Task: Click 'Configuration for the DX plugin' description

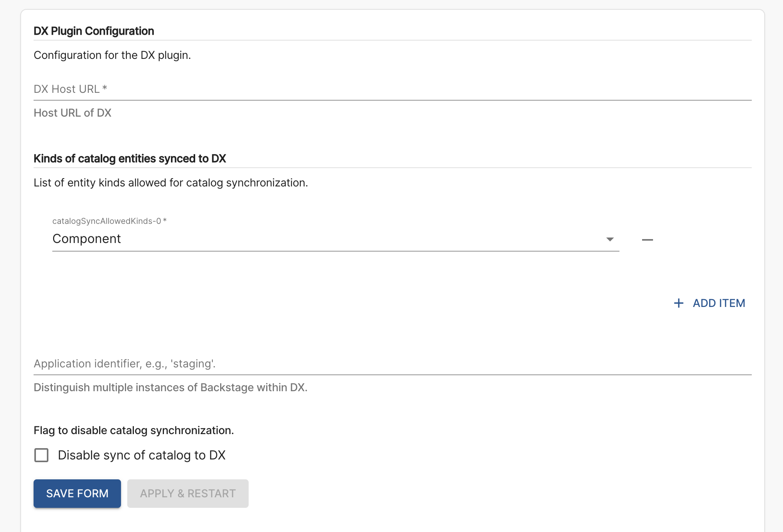Action: click(x=112, y=55)
